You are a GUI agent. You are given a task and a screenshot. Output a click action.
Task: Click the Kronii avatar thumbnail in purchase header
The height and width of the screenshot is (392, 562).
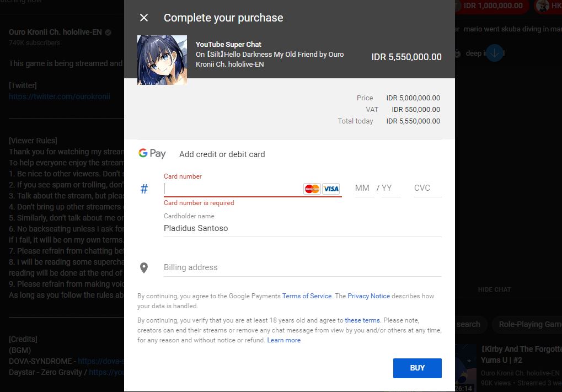click(x=162, y=60)
